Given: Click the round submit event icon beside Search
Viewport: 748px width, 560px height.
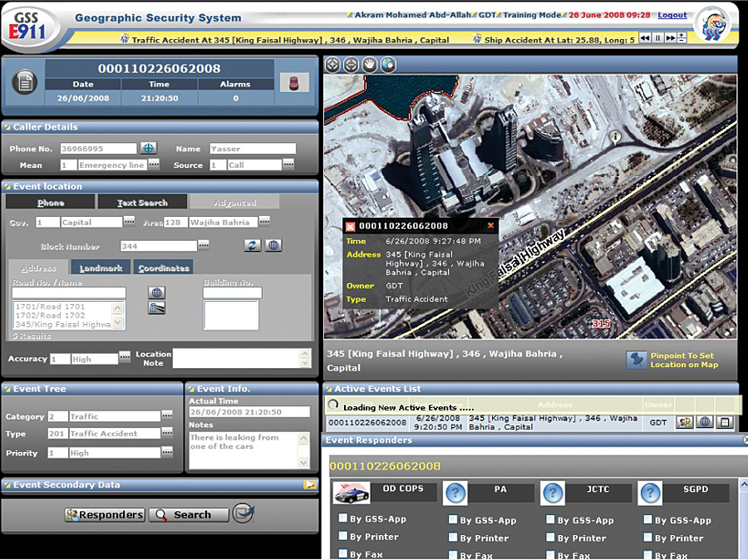Looking at the screenshot, I should pos(244,513).
